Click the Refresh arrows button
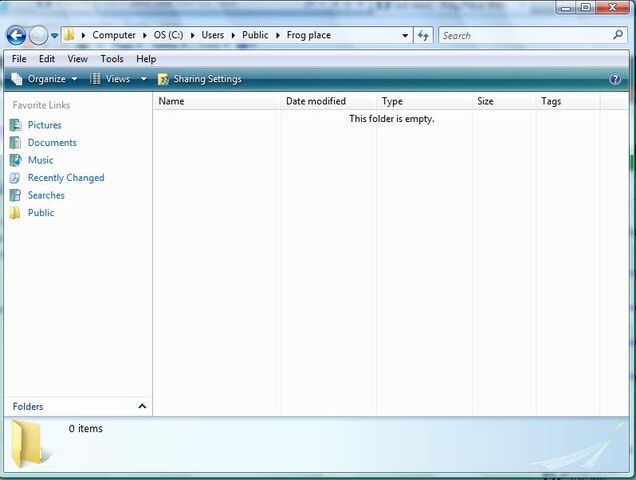Screen dimensions: 636x480 pyautogui.click(x=423, y=36)
